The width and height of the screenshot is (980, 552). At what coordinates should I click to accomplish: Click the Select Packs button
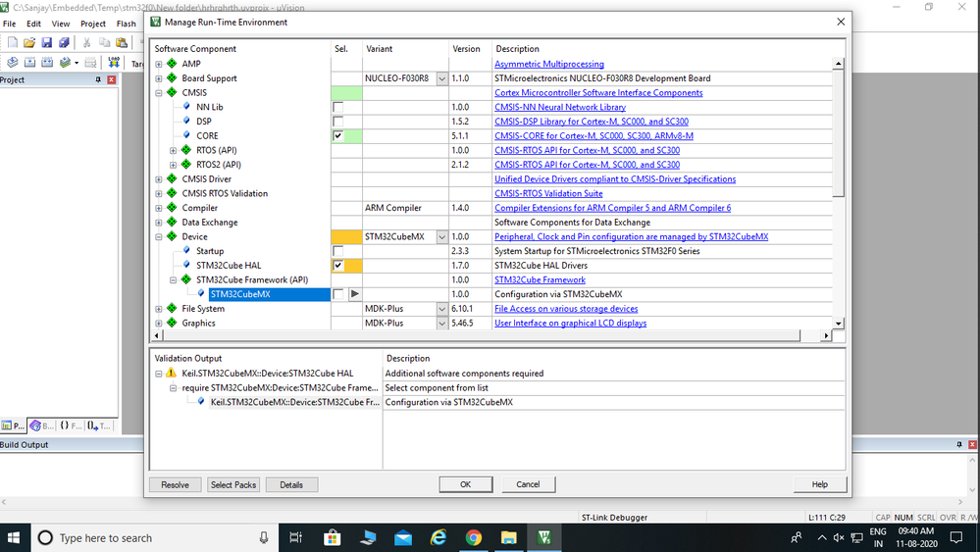click(233, 484)
